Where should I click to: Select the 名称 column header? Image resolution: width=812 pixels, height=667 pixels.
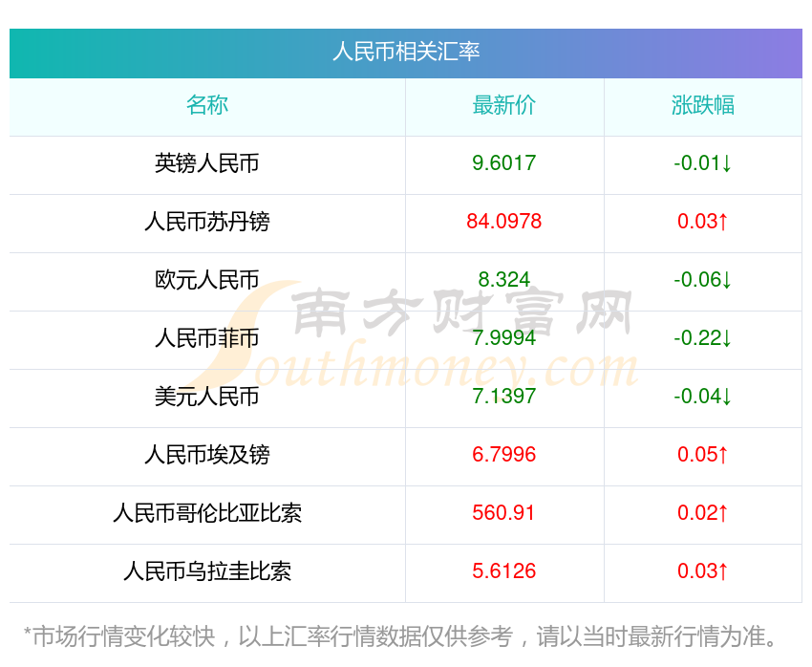pyautogui.click(x=207, y=104)
